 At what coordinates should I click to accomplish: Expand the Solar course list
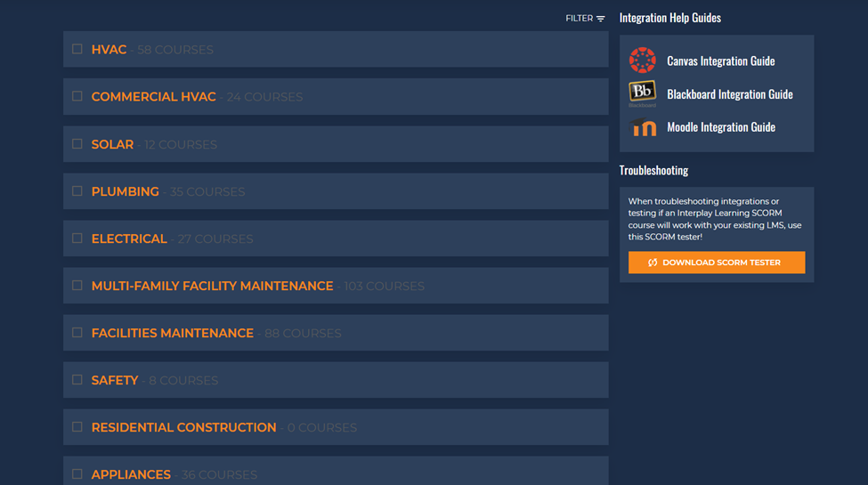coord(336,144)
